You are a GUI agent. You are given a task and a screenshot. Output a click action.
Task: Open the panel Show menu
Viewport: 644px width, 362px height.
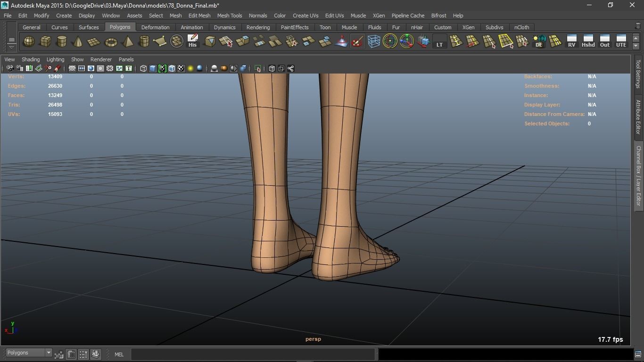point(77,59)
